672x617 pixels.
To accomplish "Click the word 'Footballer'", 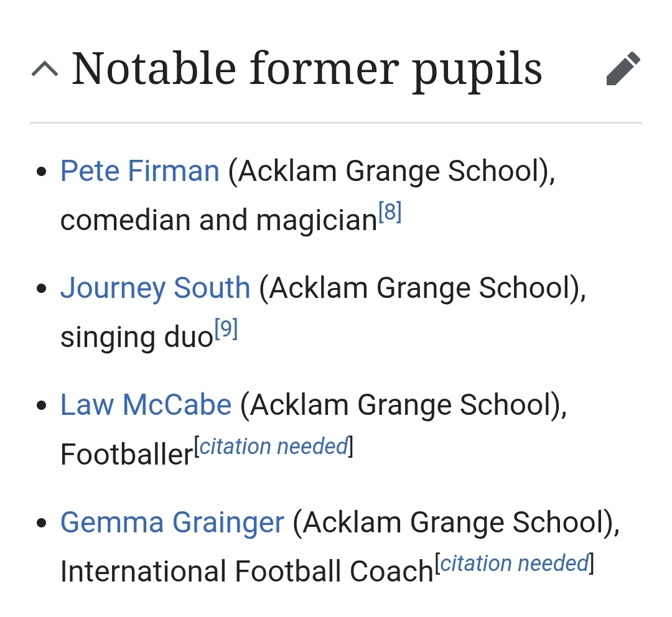I will tap(126, 455).
